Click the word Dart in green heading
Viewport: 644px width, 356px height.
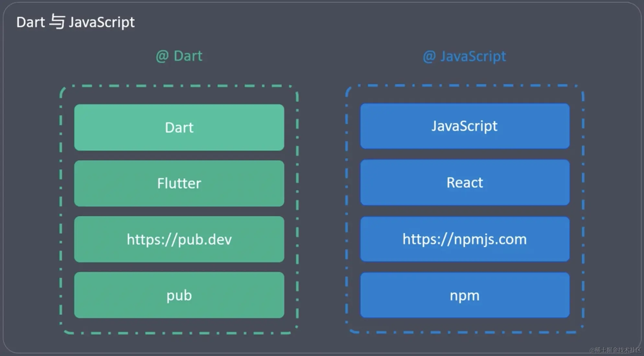click(188, 56)
